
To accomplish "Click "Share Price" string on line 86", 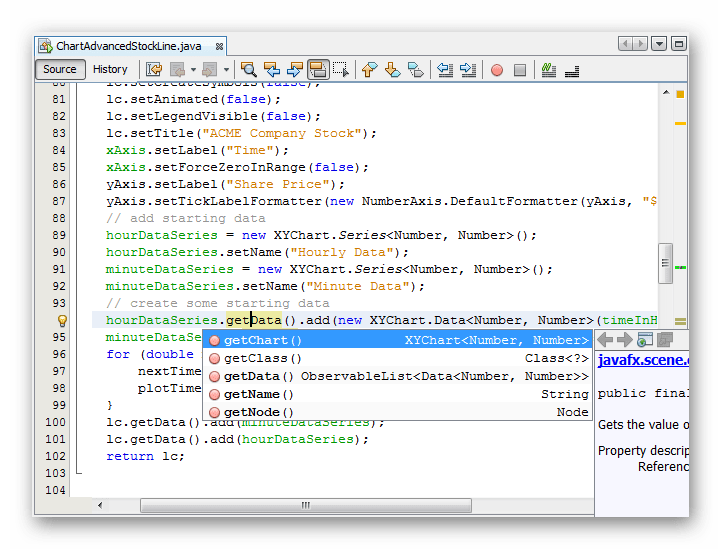I will (278, 184).
